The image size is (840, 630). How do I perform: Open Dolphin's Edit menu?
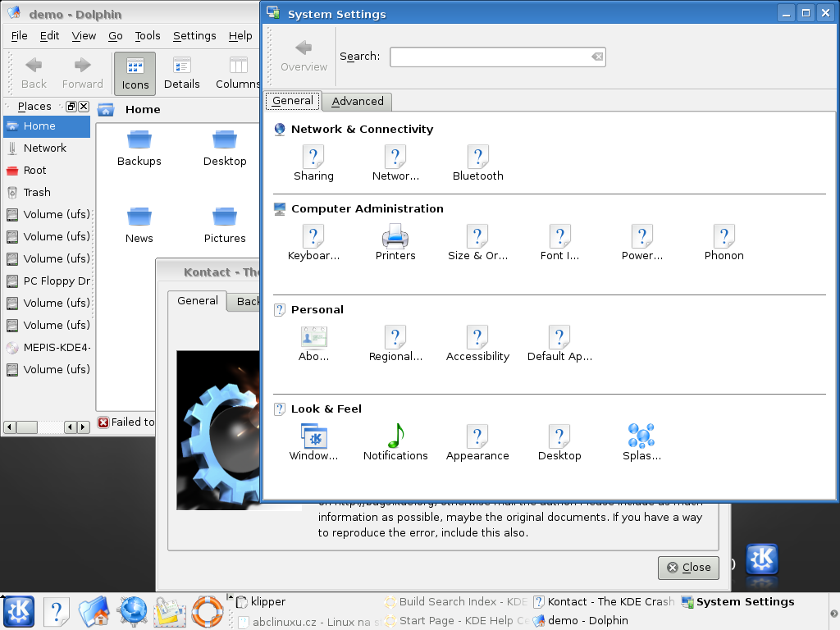tap(49, 36)
